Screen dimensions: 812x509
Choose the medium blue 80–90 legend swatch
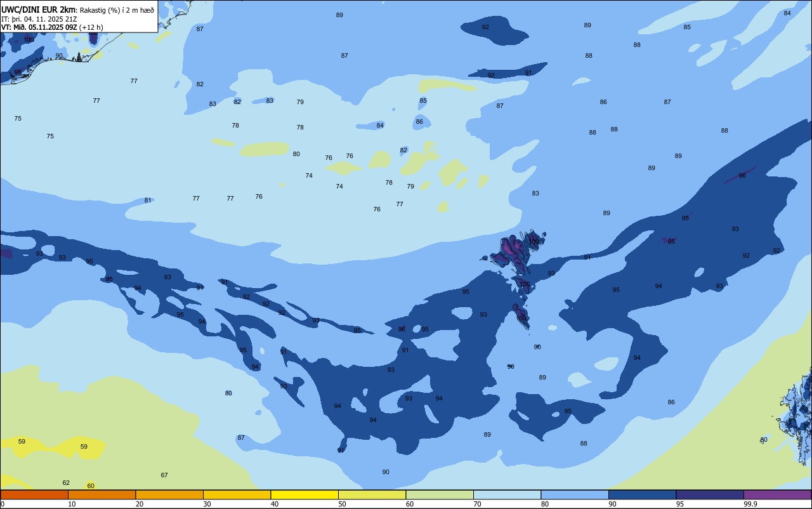575,494
